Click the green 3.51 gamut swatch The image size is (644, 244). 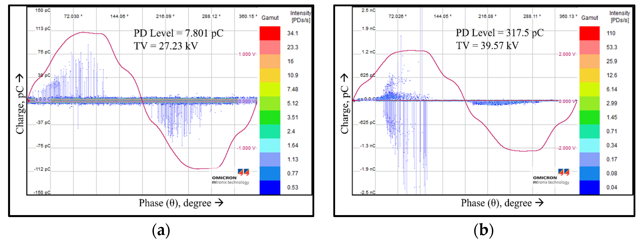click(270, 117)
